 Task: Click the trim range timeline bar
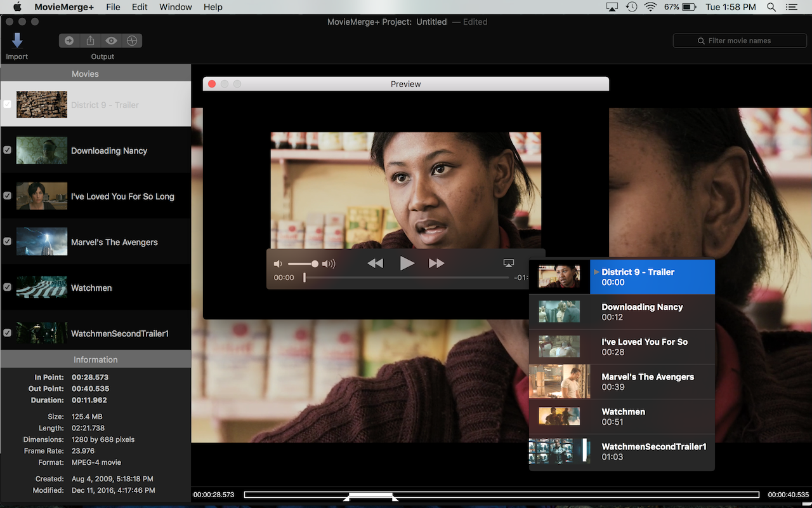tap(501, 495)
